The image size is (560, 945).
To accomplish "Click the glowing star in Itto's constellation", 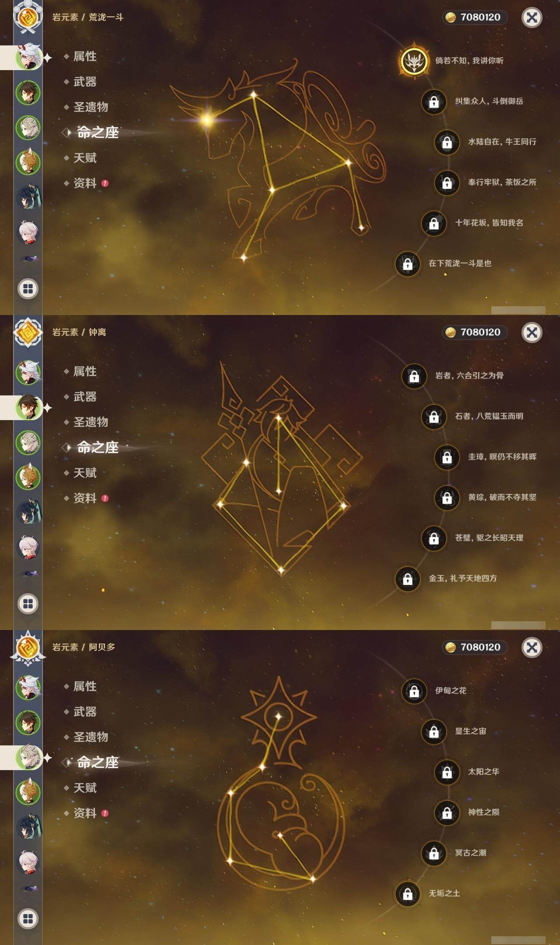I will [x=207, y=119].
